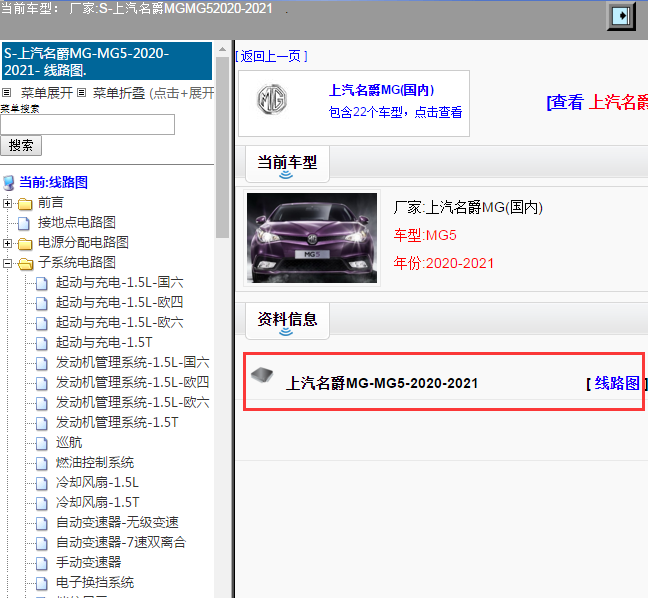Click the folder icon of 电源分配电路图
The image size is (648, 598).
[x=25, y=243]
